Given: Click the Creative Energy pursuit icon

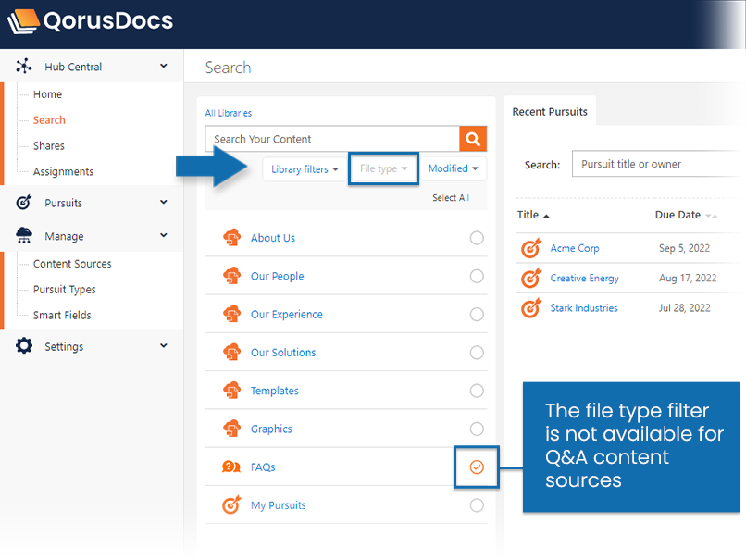Looking at the screenshot, I should (x=531, y=278).
